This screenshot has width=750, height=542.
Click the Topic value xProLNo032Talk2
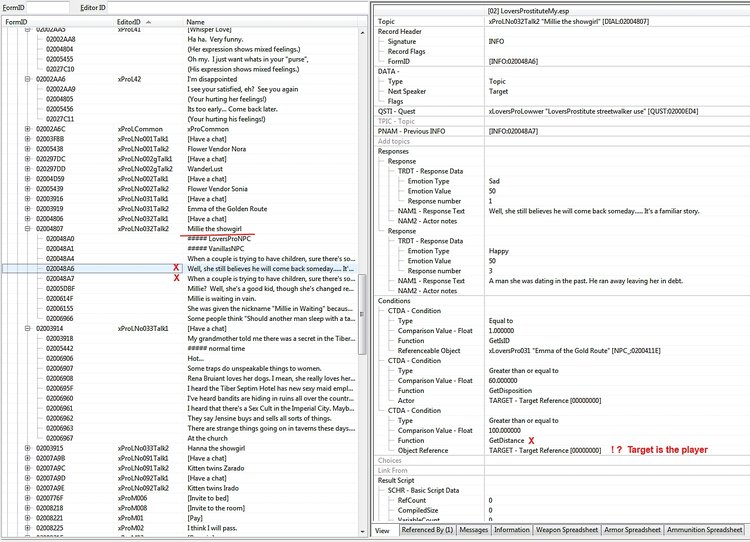tap(569, 22)
